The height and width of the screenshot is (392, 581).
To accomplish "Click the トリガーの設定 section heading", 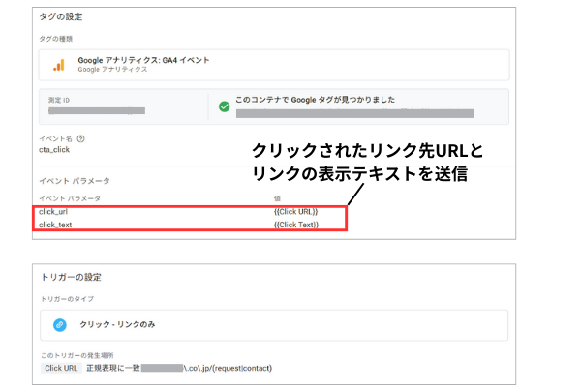I will (x=64, y=277).
